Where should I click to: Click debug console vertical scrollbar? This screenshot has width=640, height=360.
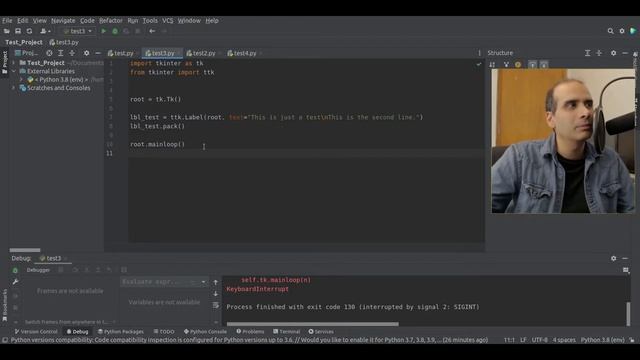coord(628,313)
